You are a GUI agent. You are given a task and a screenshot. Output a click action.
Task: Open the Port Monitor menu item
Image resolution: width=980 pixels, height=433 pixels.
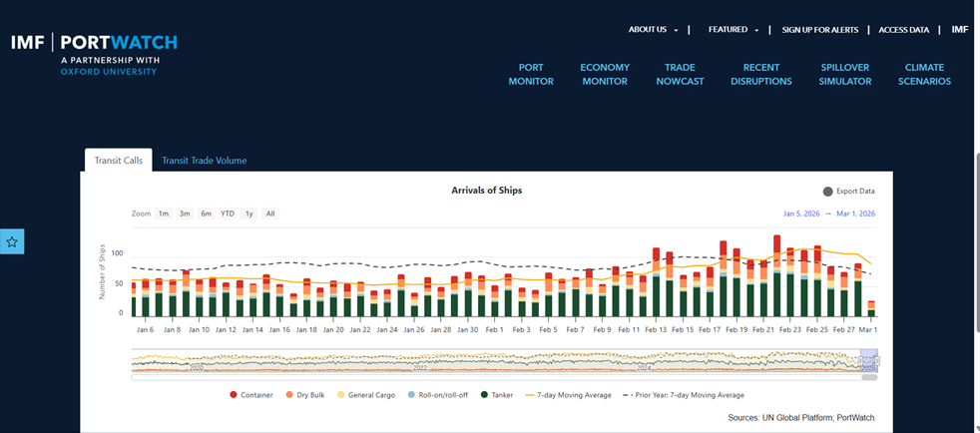click(x=530, y=75)
